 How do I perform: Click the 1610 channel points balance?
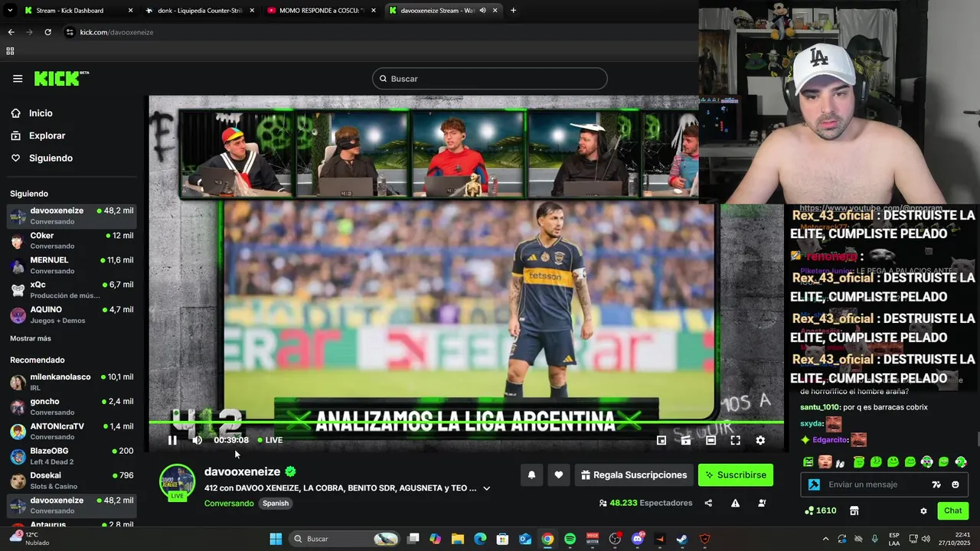click(820, 510)
